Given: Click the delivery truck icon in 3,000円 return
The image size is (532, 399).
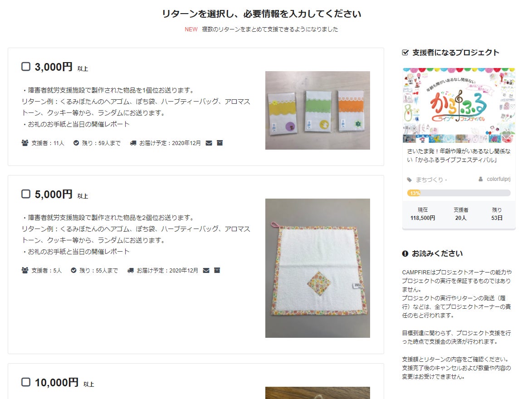Looking at the screenshot, I should pyautogui.click(x=133, y=143).
